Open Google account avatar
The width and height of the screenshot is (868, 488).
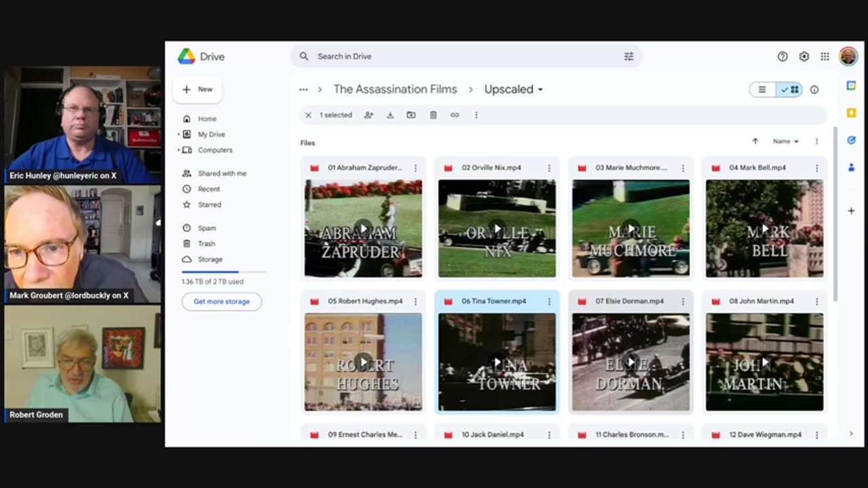pyautogui.click(x=848, y=56)
